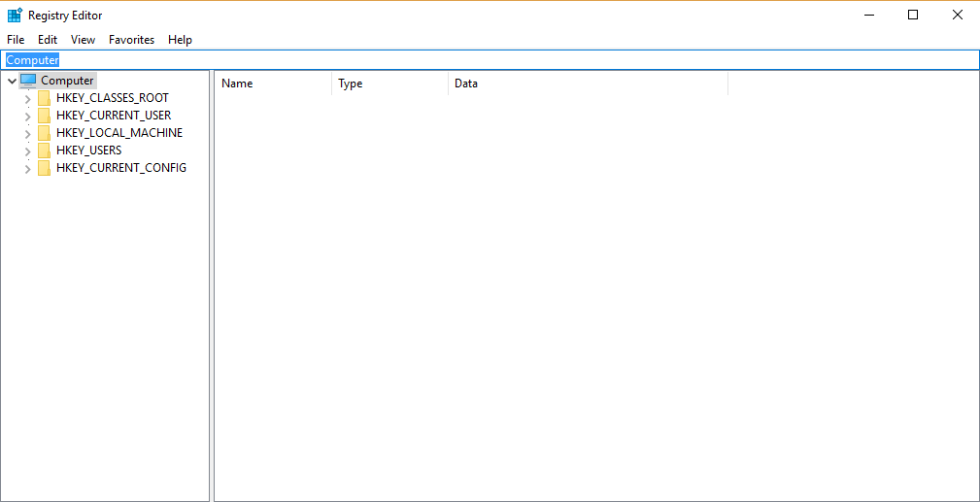This screenshot has height=502, width=980.
Task: Open the View menu
Action: [84, 40]
